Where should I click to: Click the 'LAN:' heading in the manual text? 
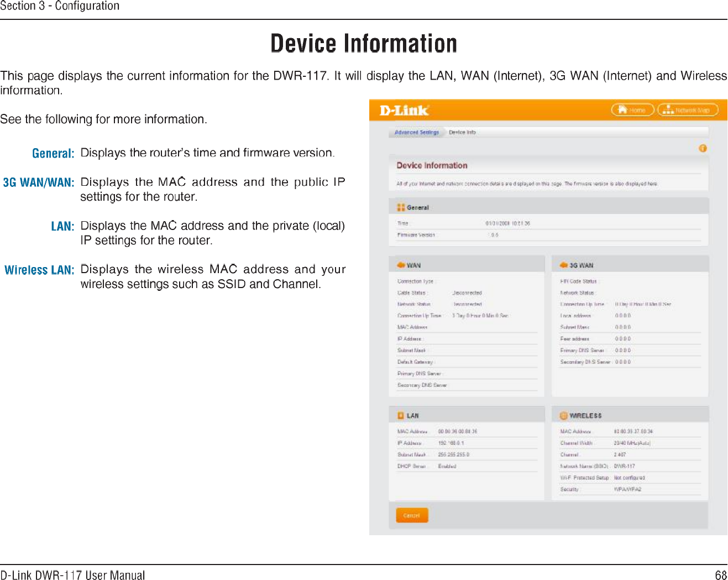62,226
